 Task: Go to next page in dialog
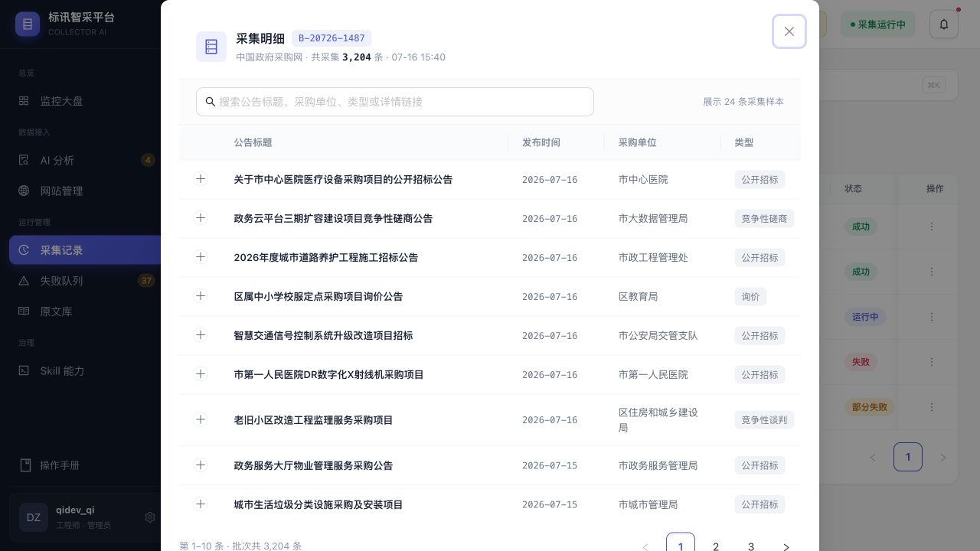pos(786,546)
